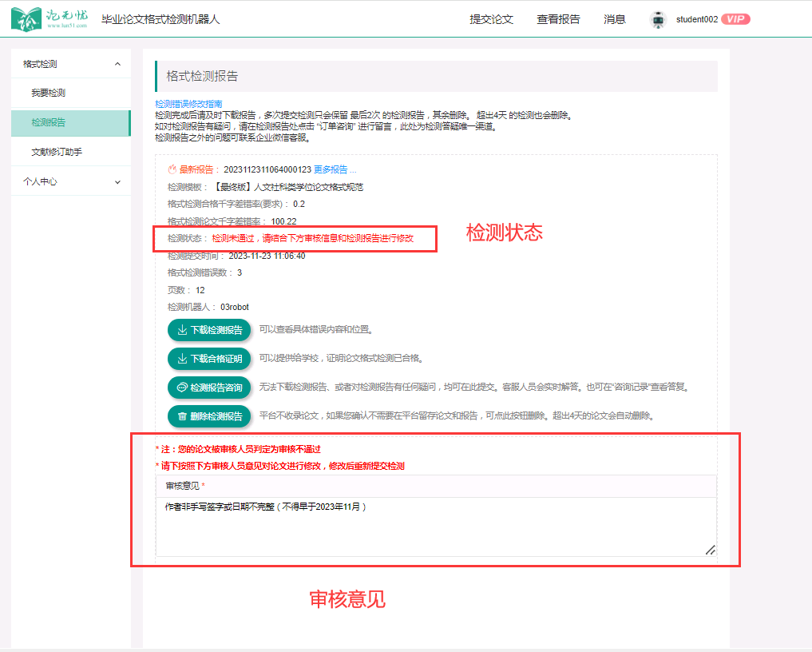
Task: Open 提交论文 in the top navigation
Action: point(491,20)
